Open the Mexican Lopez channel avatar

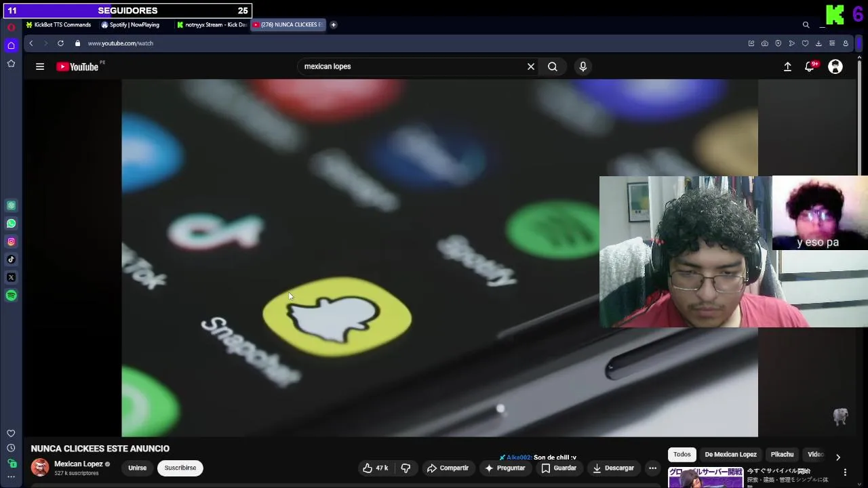click(40, 468)
